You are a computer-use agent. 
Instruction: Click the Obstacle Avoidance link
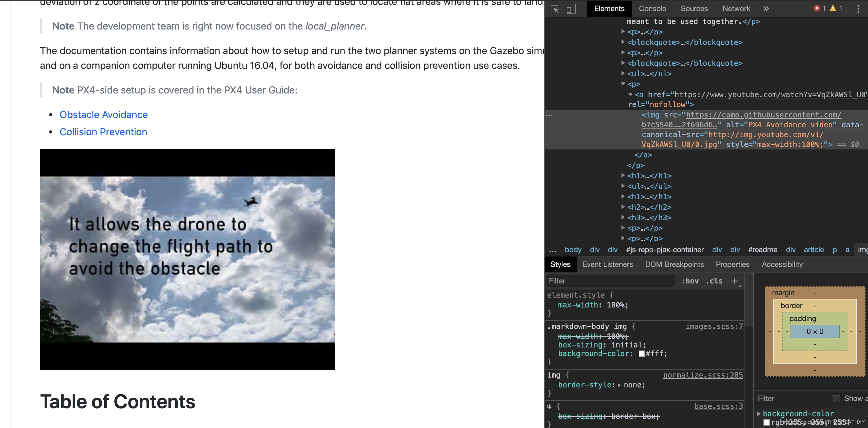coord(104,115)
